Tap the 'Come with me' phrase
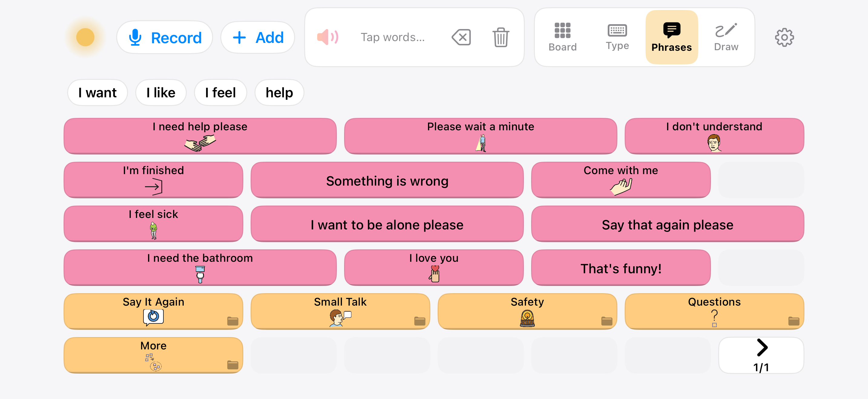 click(x=621, y=180)
